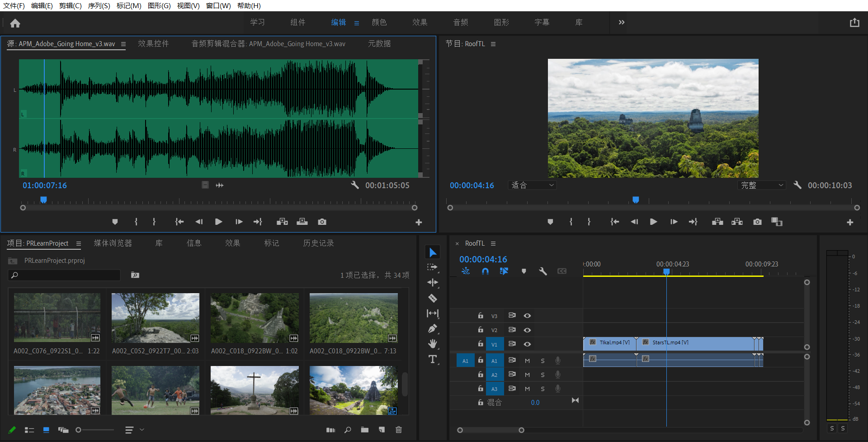868x442 pixels.
Task: Mark In point in Source monitor
Action: (x=136, y=222)
